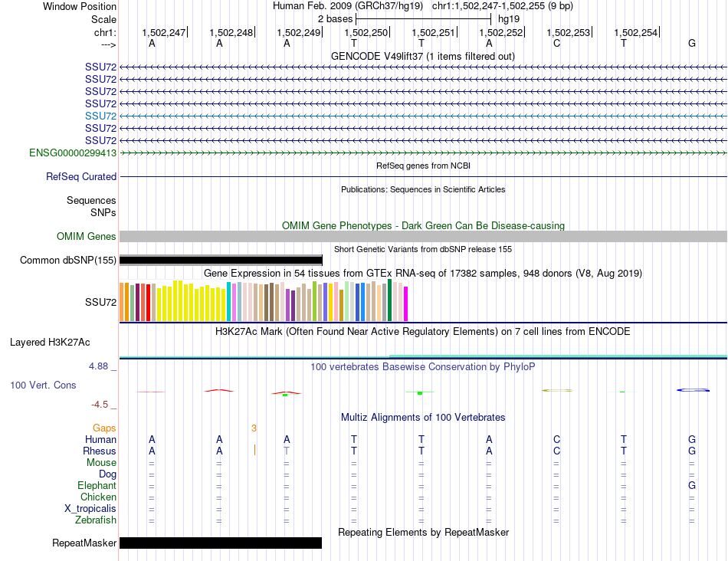Open 'RefSeq genes from NCBI' track title
Image resolution: width=728 pixels, height=561 pixels.
pos(423,166)
